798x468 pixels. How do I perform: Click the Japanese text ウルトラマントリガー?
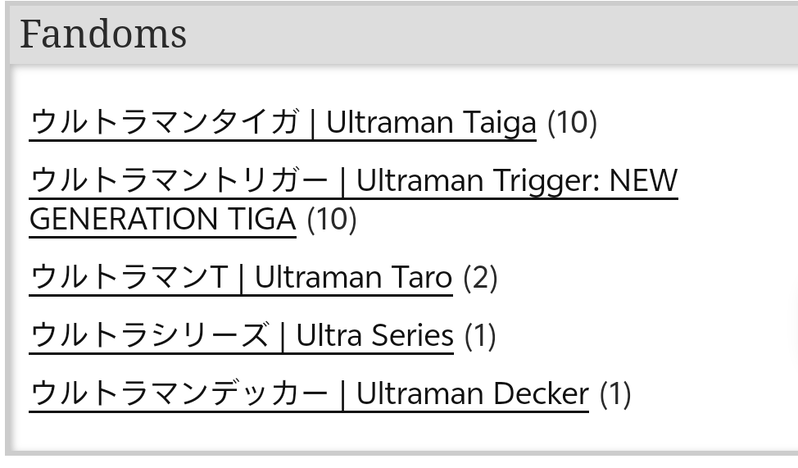(x=179, y=182)
